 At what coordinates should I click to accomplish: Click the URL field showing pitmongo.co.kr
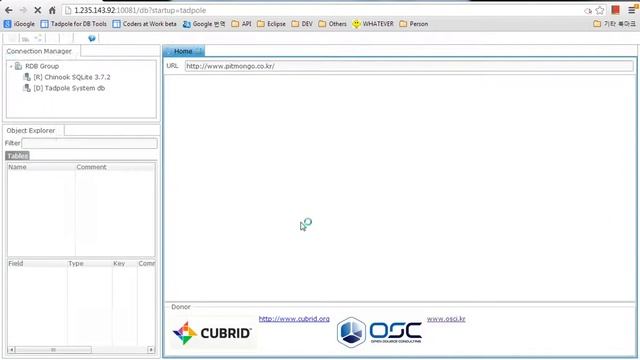pos(409,66)
